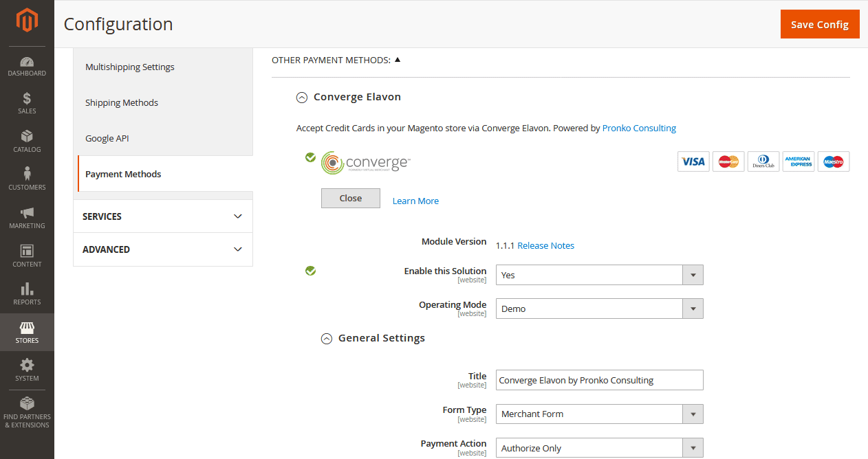The height and width of the screenshot is (459, 868).
Task: Click the Magento logo icon
Action: tap(27, 20)
